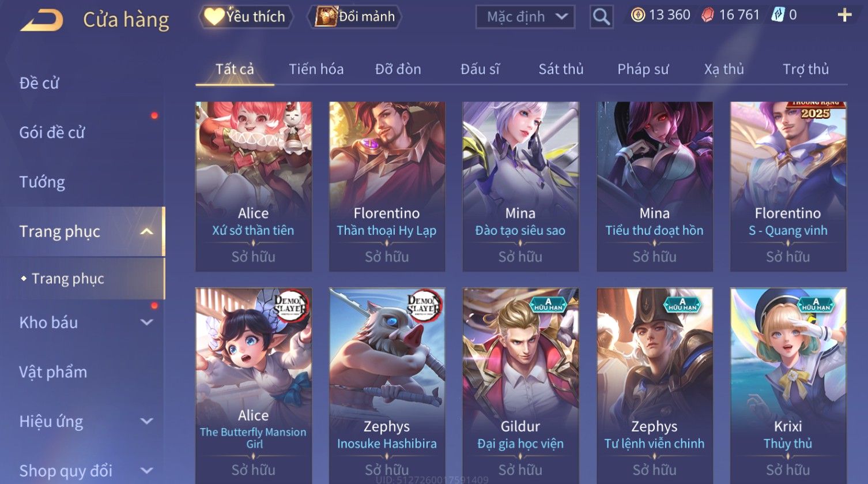This screenshot has height=484, width=868.
Task: Tap the back arrow icon
Action: 41,20
